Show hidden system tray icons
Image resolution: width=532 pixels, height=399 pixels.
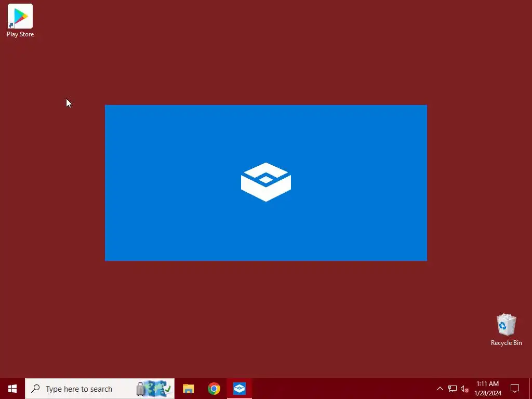pos(440,389)
